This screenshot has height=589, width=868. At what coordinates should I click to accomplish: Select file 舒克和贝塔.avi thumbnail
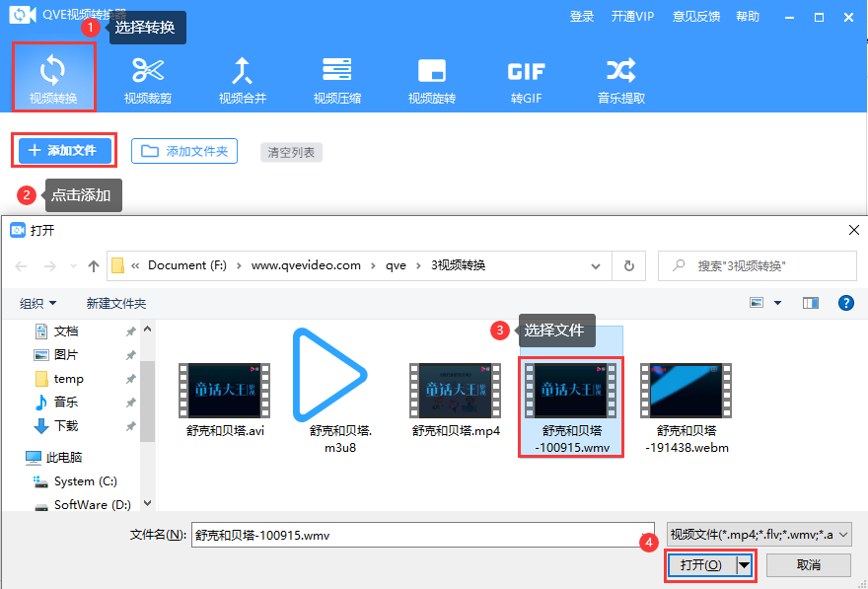[225, 391]
